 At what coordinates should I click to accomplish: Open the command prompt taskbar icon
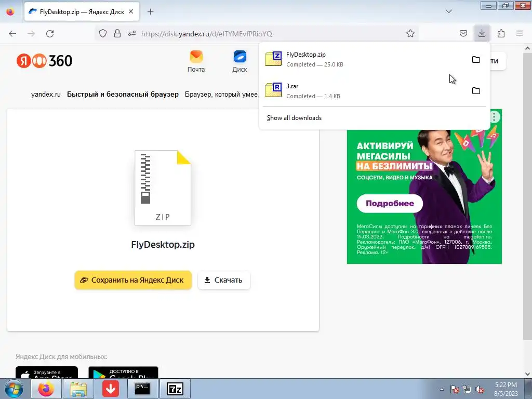pos(142,389)
